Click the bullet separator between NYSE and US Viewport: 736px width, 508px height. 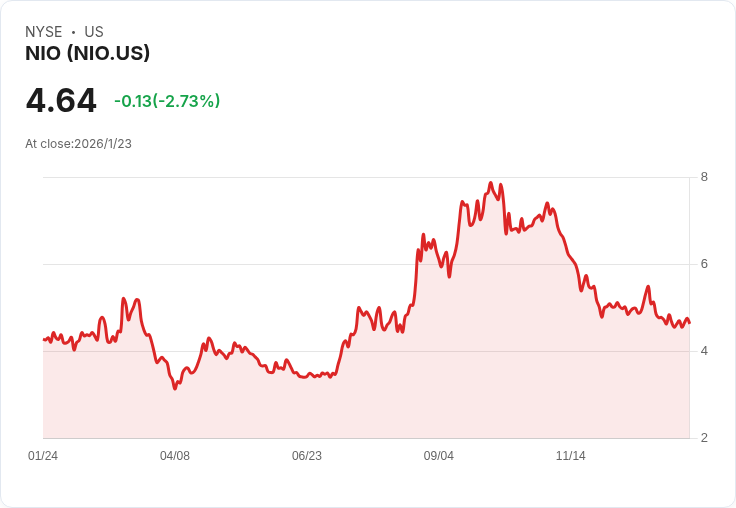coord(74,32)
